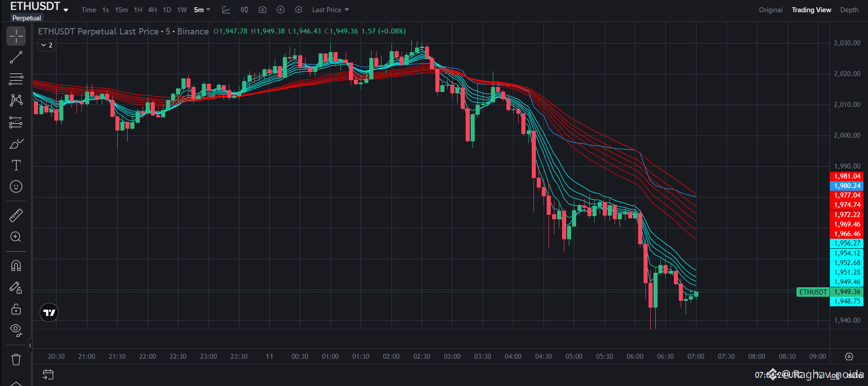Open the emoji/icons tool
The height and width of the screenshot is (386, 868).
click(16, 186)
